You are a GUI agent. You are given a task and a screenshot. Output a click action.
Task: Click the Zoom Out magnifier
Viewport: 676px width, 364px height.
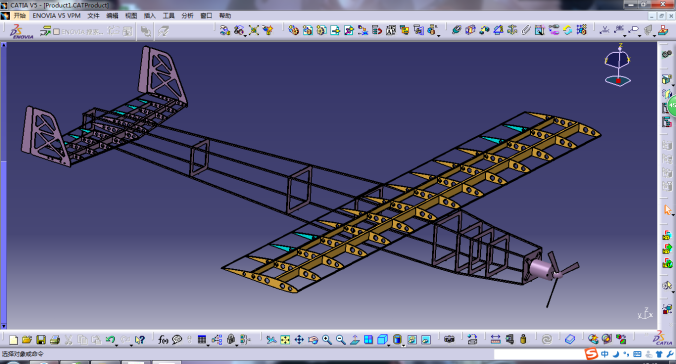click(x=341, y=340)
